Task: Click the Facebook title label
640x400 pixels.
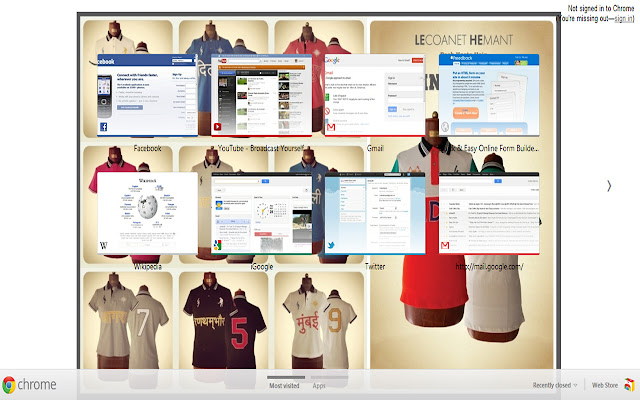Action: (x=147, y=148)
